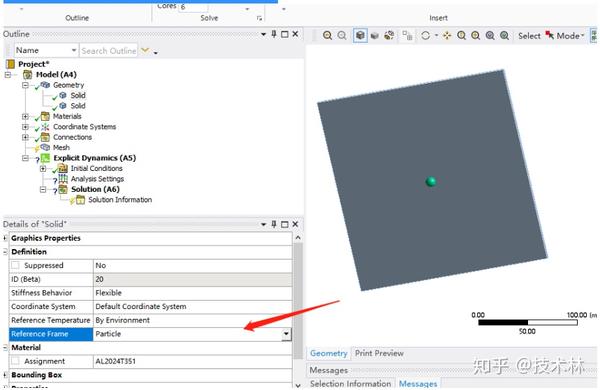Collapse the Material section
The width and height of the screenshot is (600, 390).
click(x=5, y=348)
